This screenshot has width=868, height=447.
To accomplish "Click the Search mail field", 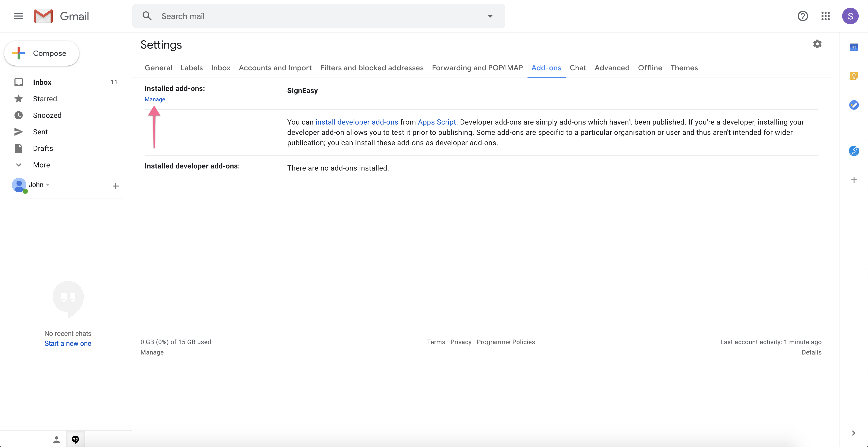I will (319, 16).
